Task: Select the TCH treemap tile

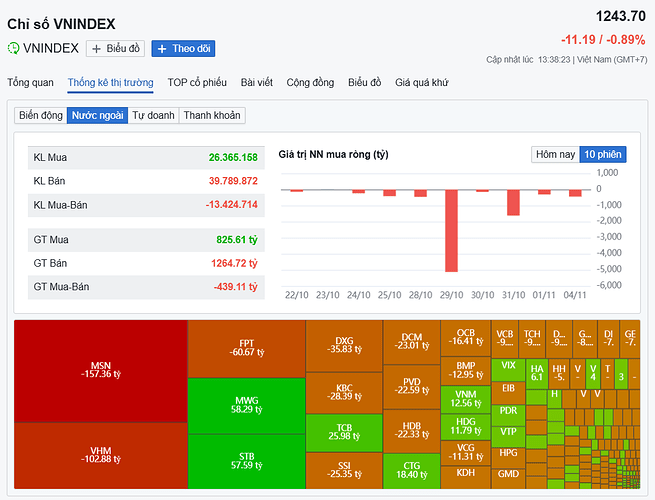Action: (532, 339)
